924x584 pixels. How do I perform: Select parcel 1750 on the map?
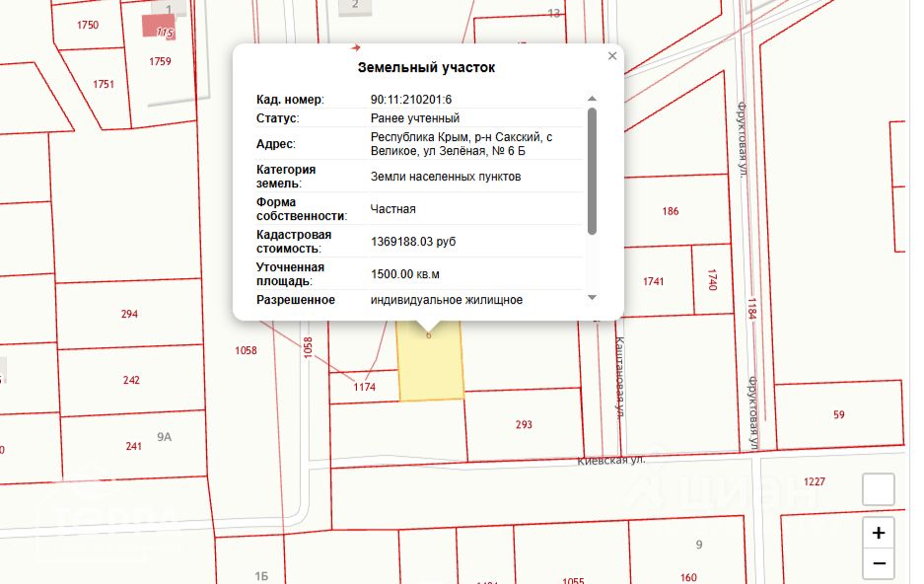pos(87,25)
